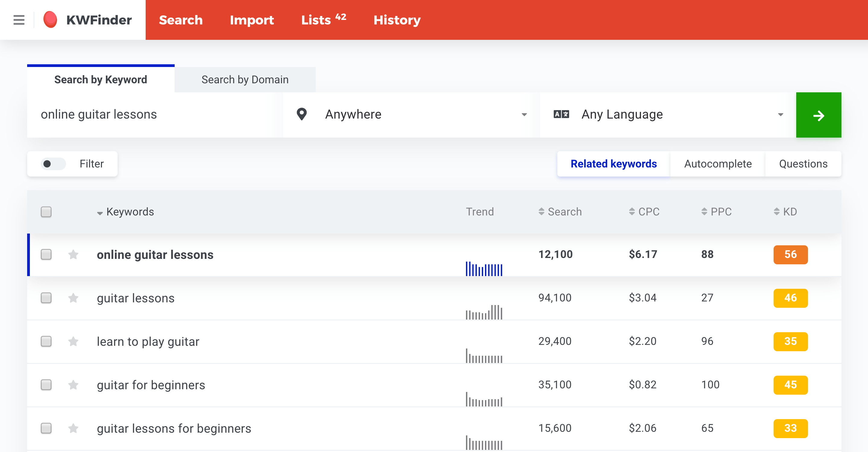Star the guitar for beginners keyword
The width and height of the screenshot is (868, 452).
coord(73,385)
